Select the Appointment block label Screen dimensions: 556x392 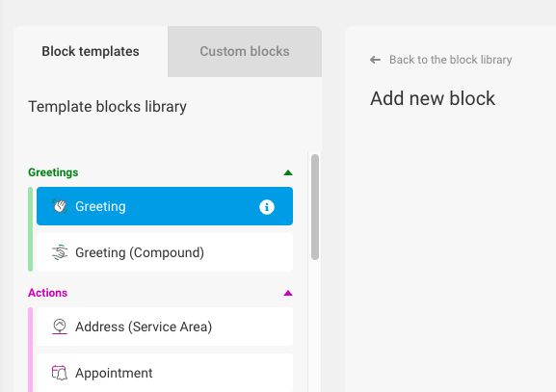(114, 373)
